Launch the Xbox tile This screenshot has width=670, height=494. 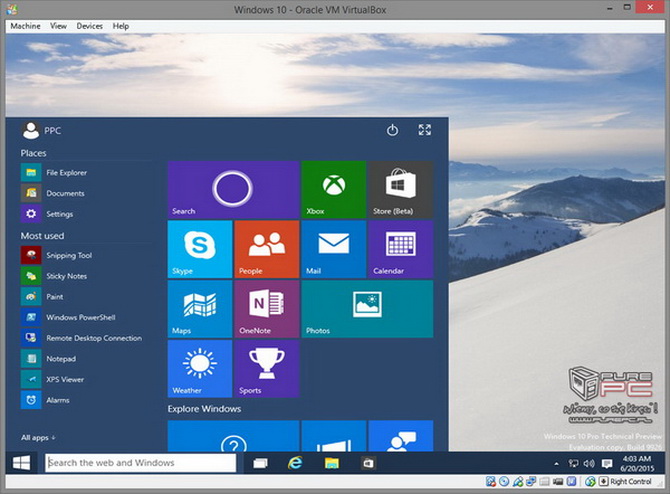click(333, 189)
